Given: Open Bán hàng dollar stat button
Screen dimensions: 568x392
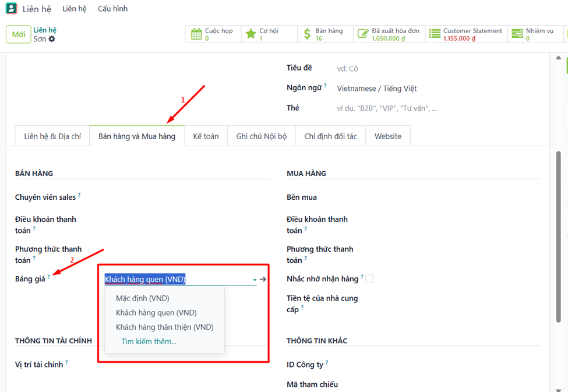Looking at the screenshot, I should point(325,34).
